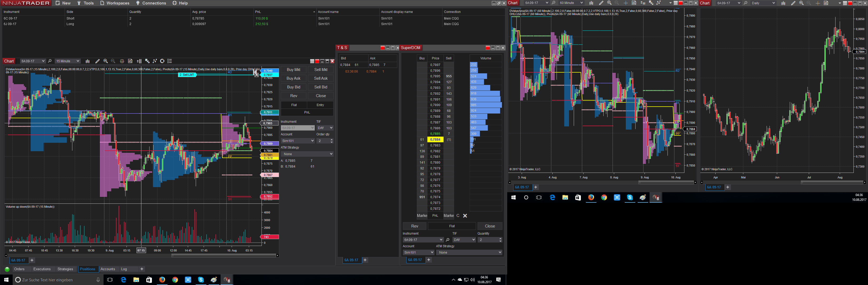868x285 pixels.
Task: Open Chart Trader TIF DAY dropdown
Action: pos(325,128)
